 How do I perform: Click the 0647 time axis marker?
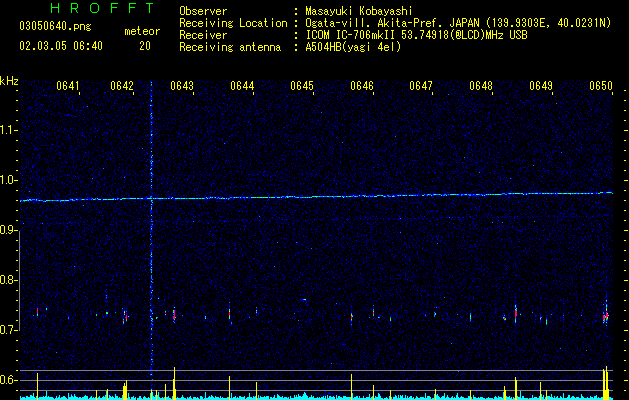pos(421,86)
